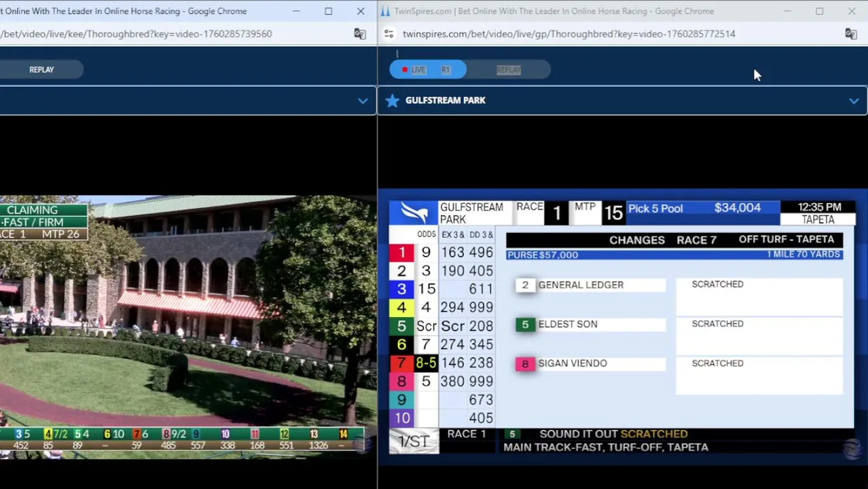This screenshot has height=489, width=868.
Task: Focus the right window URL twinspires.com/bet/video/live/gp
Action: point(568,34)
